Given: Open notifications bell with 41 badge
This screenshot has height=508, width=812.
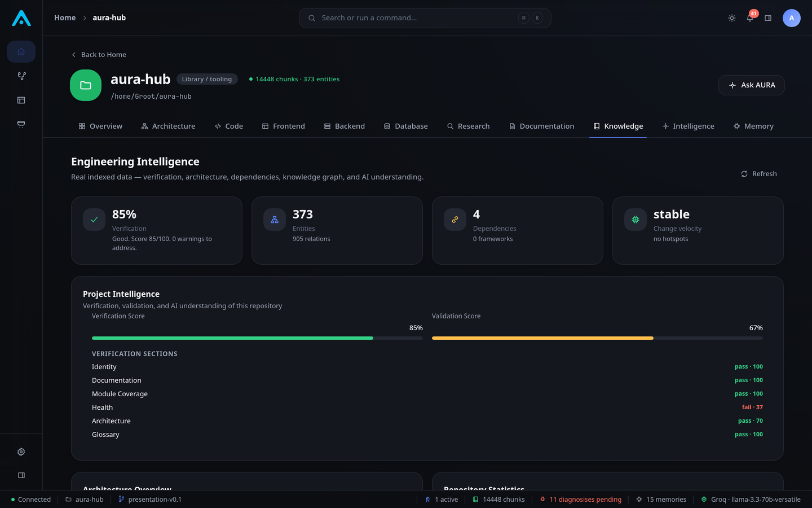Looking at the screenshot, I should pyautogui.click(x=750, y=18).
